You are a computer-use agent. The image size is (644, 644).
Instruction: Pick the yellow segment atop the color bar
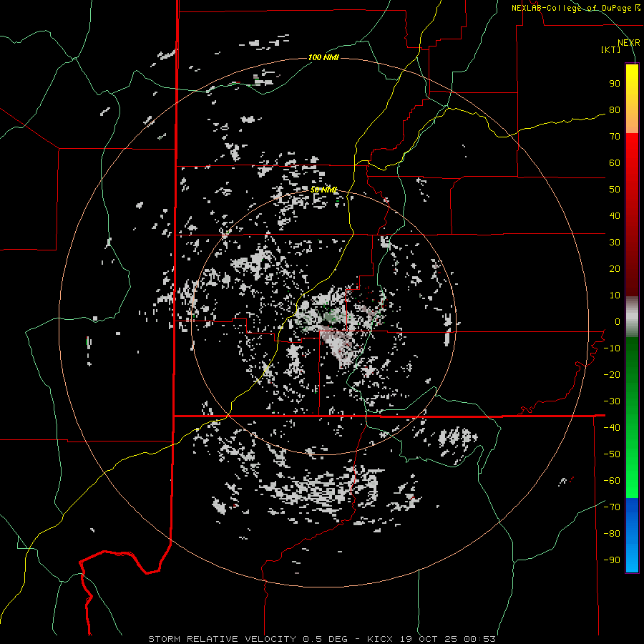point(632,99)
